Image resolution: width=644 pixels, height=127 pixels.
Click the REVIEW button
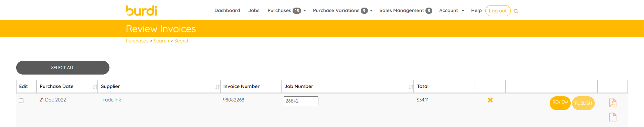560,103
